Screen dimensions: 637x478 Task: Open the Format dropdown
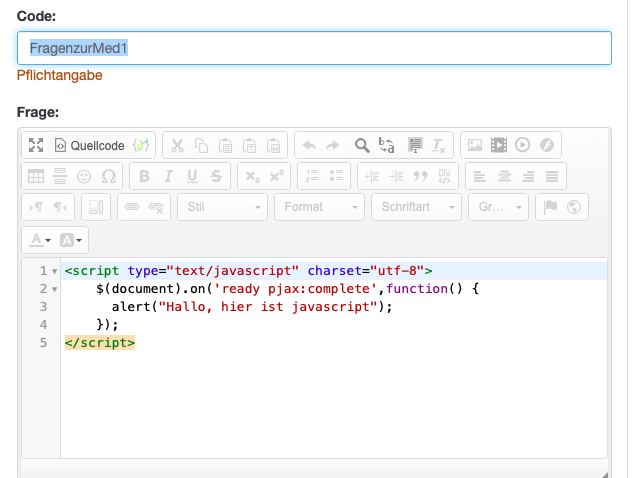tap(320, 207)
